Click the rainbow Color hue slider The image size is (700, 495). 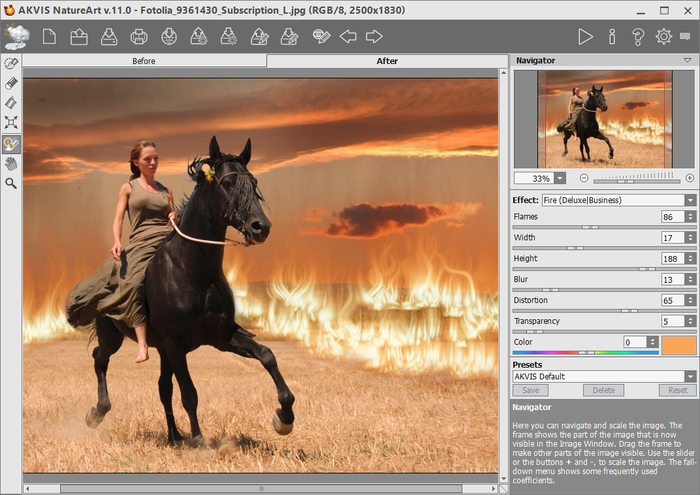point(585,353)
